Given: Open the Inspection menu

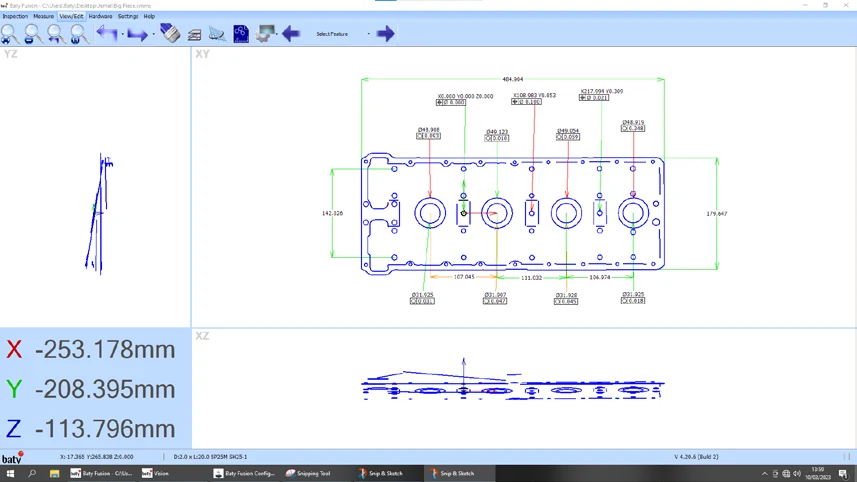Looking at the screenshot, I should 15,16.
